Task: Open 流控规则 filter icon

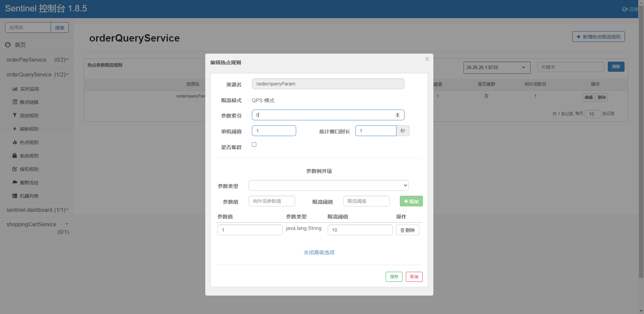Action: coord(15,115)
